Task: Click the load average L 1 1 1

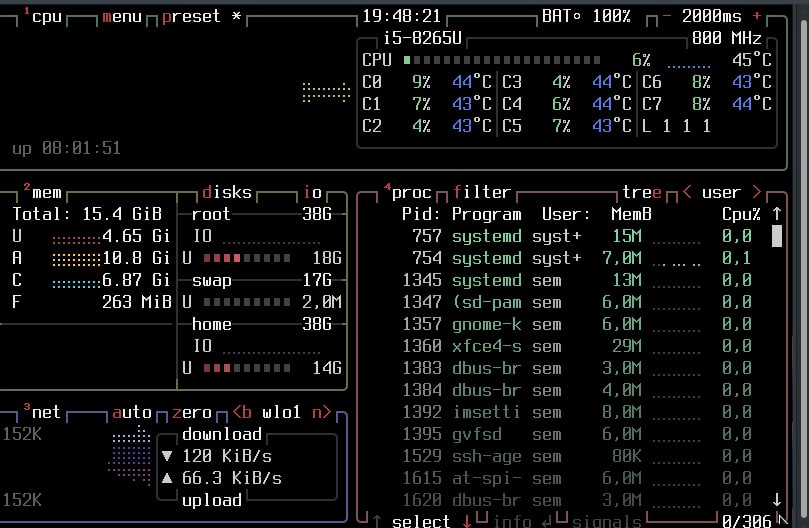Action: point(676,126)
